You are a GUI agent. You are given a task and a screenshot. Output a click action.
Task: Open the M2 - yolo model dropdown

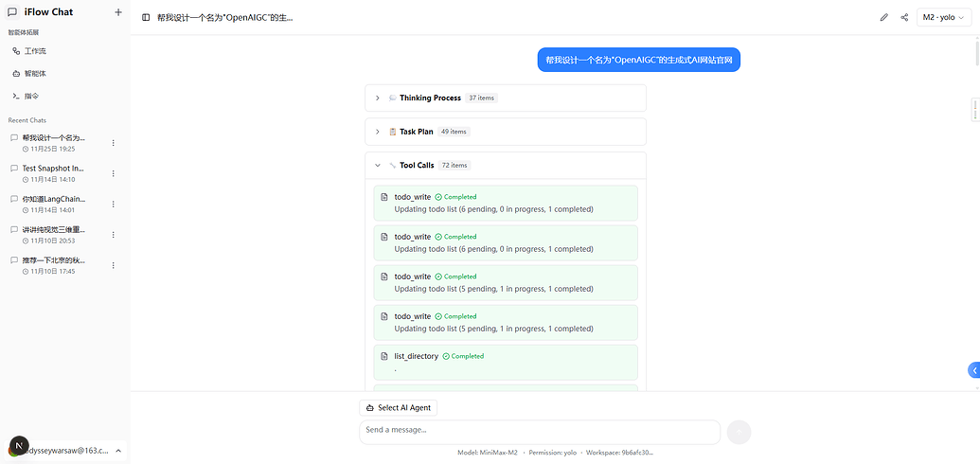click(x=944, y=17)
